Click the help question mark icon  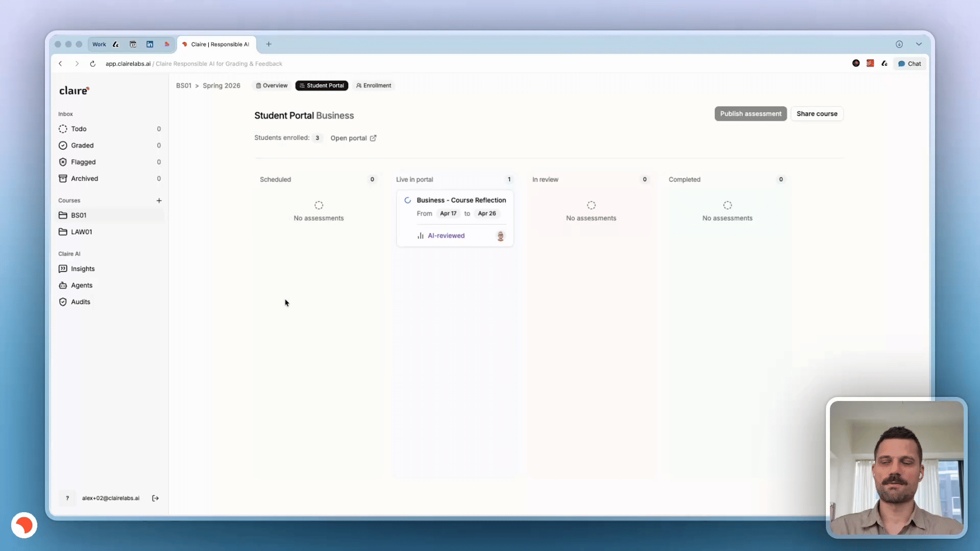[x=67, y=498]
